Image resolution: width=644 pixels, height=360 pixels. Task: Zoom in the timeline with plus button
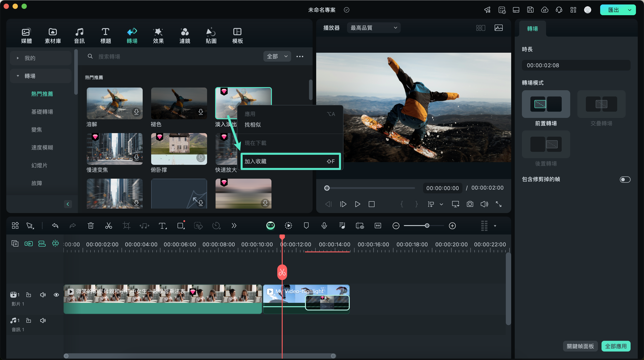[452, 226]
